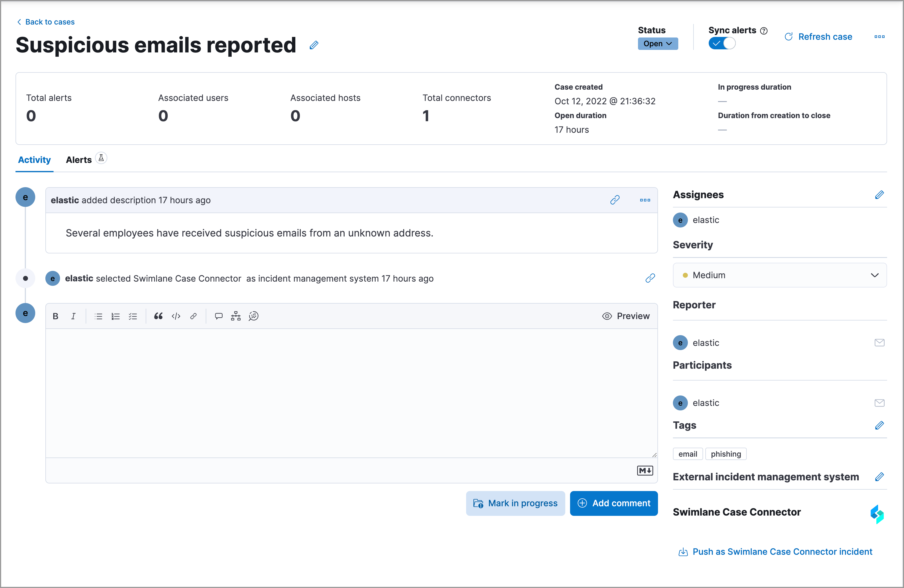The image size is (904, 588).
Task: Click the bold formatting icon
Action: click(x=56, y=316)
